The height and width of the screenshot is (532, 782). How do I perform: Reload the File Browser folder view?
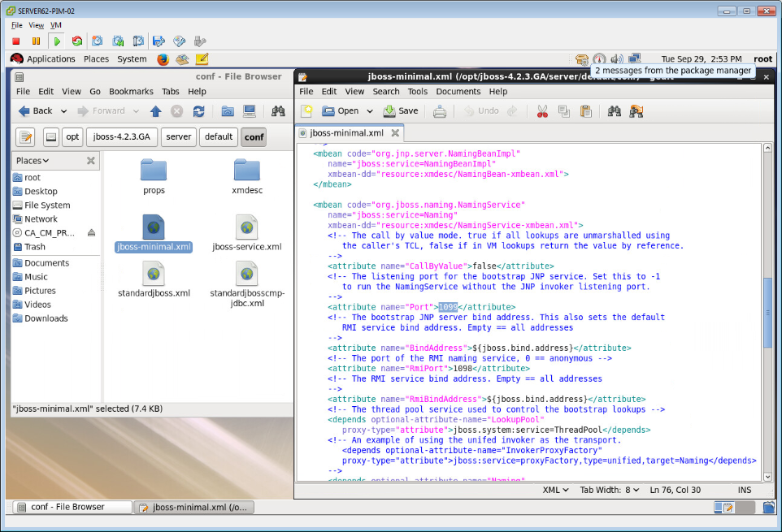coord(198,111)
